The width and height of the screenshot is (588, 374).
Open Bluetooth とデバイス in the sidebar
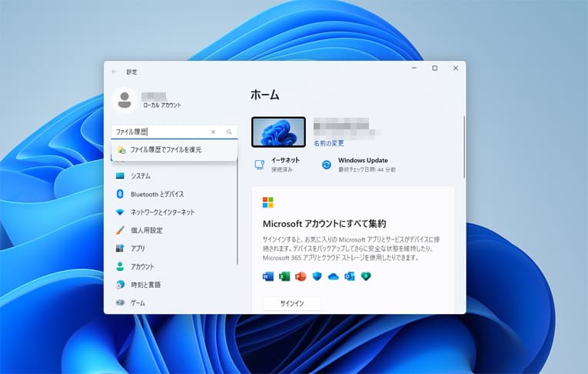[x=157, y=194]
